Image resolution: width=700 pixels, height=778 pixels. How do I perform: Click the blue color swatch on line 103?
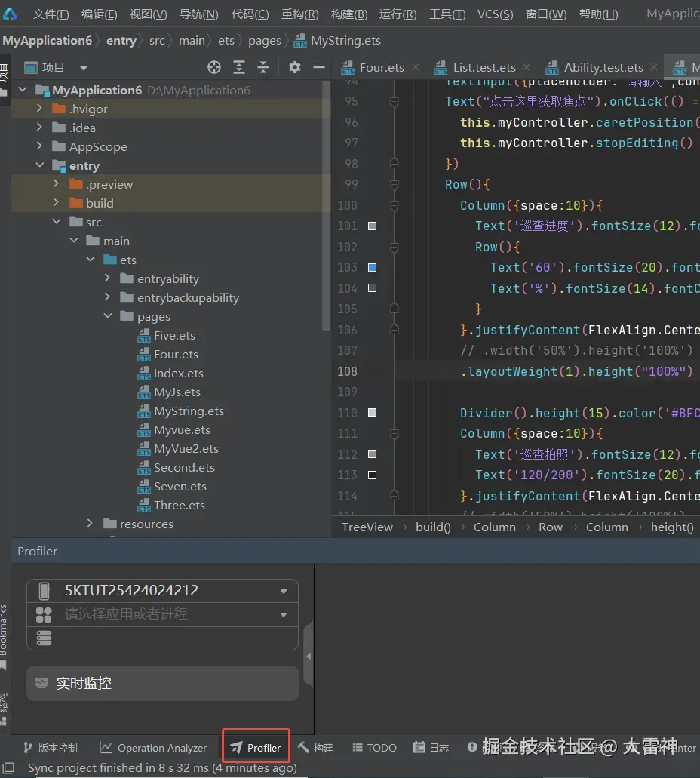pyautogui.click(x=372, y=267)
